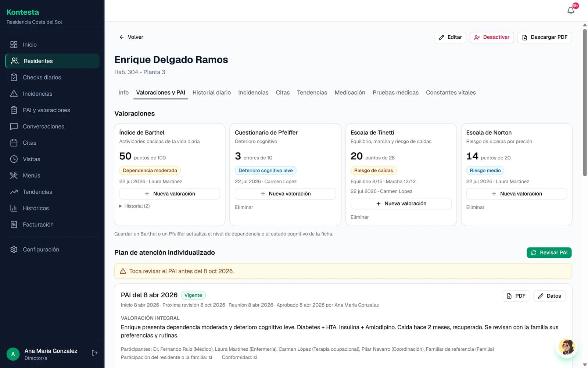588x368 pixels.
Task: Select the Medicación tab
Action: (350, 92)
